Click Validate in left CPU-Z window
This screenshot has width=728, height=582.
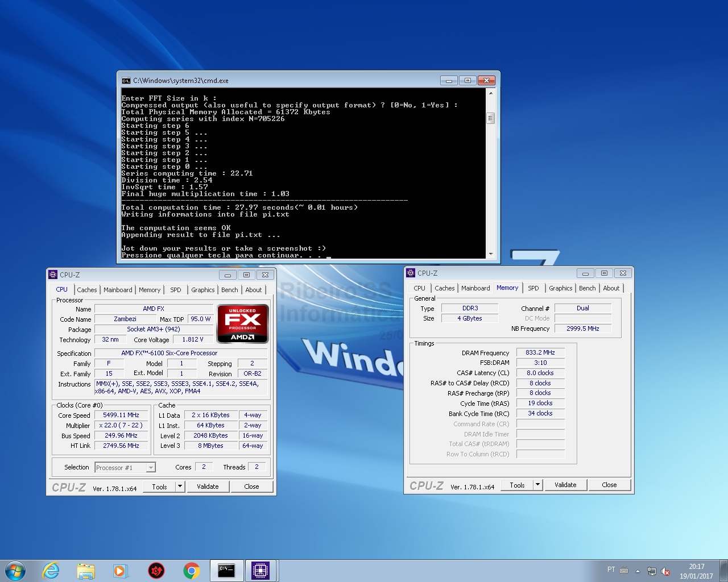208,487
